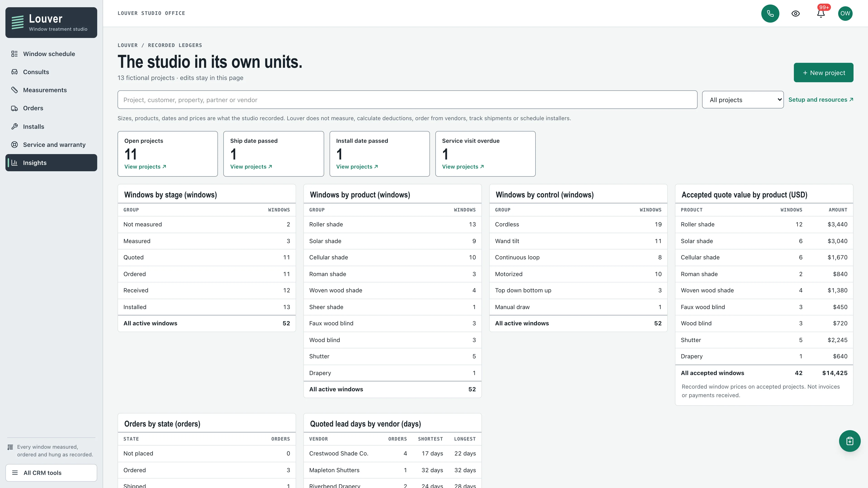Image resolution: width=868 pixels, height=488 pixels.
Task: View projects under Open projects card
Action: coord(145,167)
